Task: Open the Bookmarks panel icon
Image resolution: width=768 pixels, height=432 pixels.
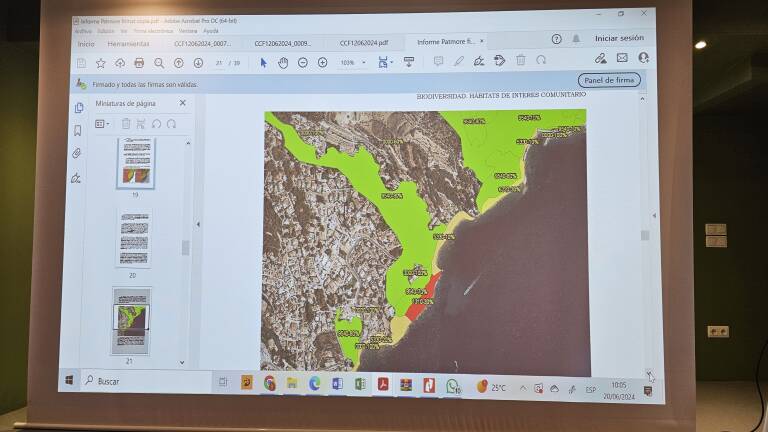Action: (x=77, y=130)
